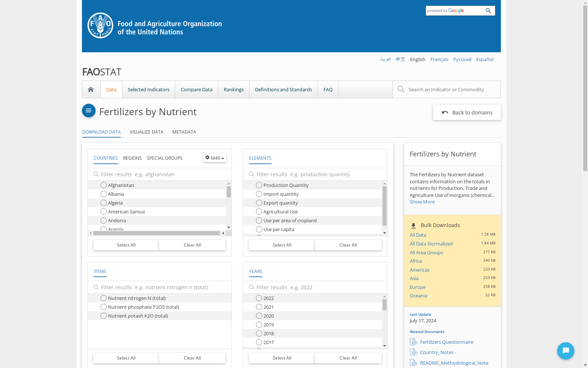The width and height of the screenshot is (588, 368).
Task: Click the Fertilizers Questionnaire document icon
Action: tap(413, 342)
